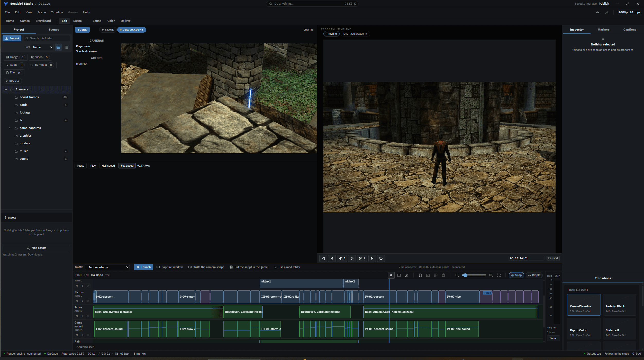Pick the scissors cut tool
Image resolution: width=644 pixels, height=360 pixels.
pos(407,275)
